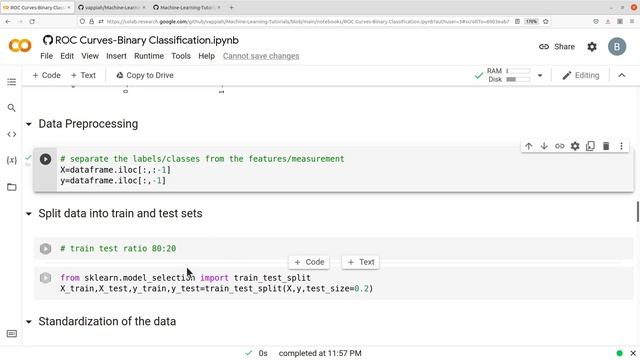The width and height of the screenshot is (640, 360).
Task: Go back in browser history
Action: pos(8,21)
